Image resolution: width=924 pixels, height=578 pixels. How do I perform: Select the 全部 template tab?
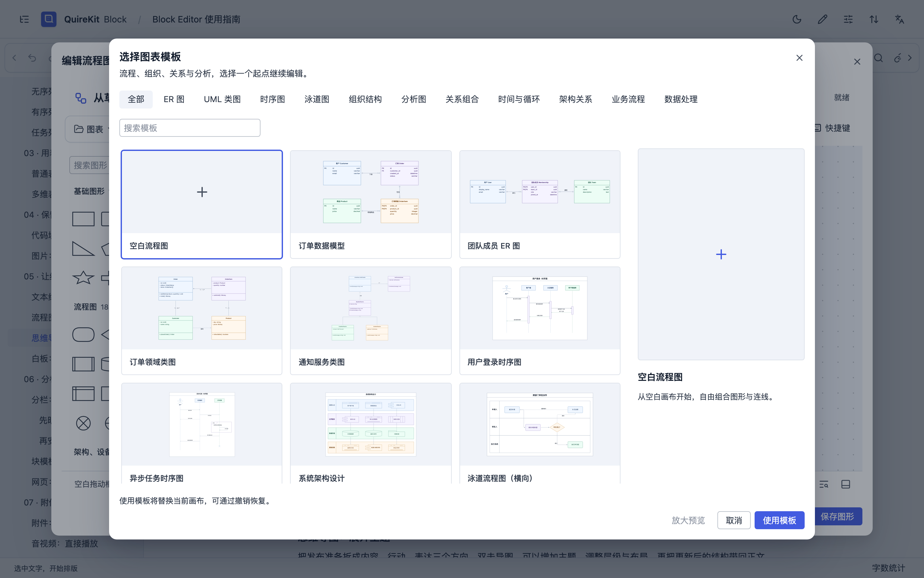(x=136, y=100)
